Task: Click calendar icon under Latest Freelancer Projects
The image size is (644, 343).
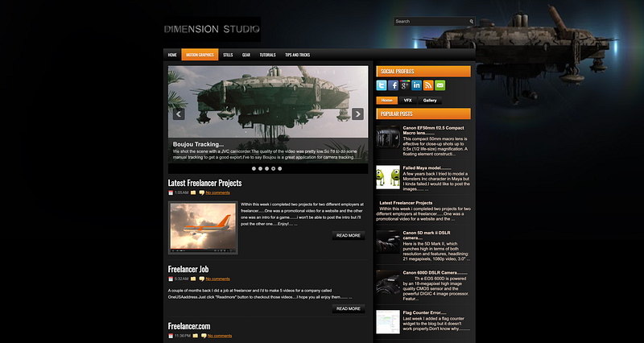Action: coord(171,192)
